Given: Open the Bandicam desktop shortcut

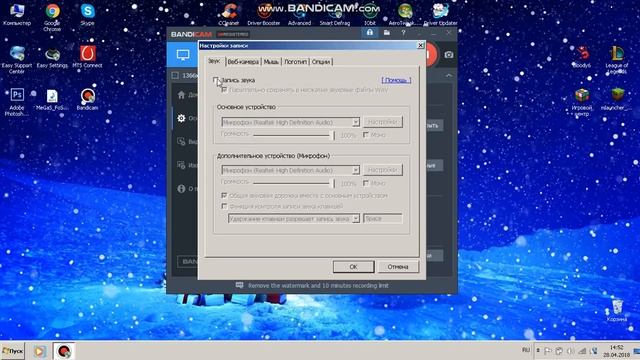Looking at the screenshot, I should (x=87, y=99).
